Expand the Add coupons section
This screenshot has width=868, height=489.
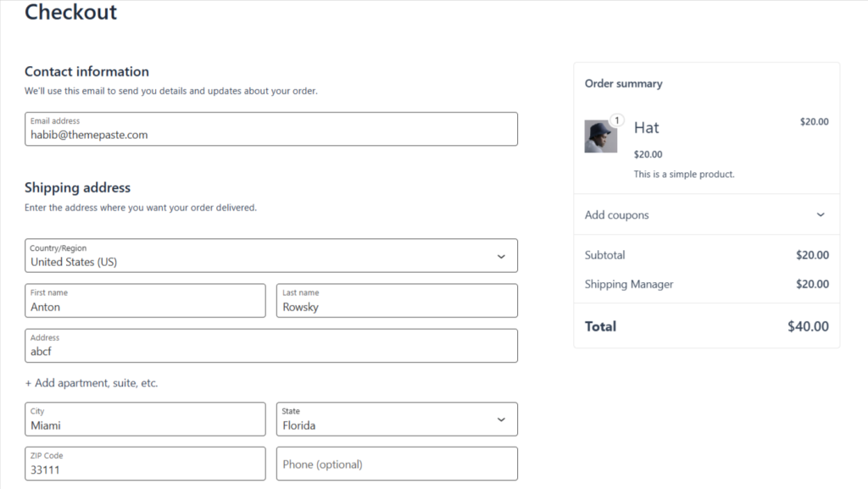[617, 215]
